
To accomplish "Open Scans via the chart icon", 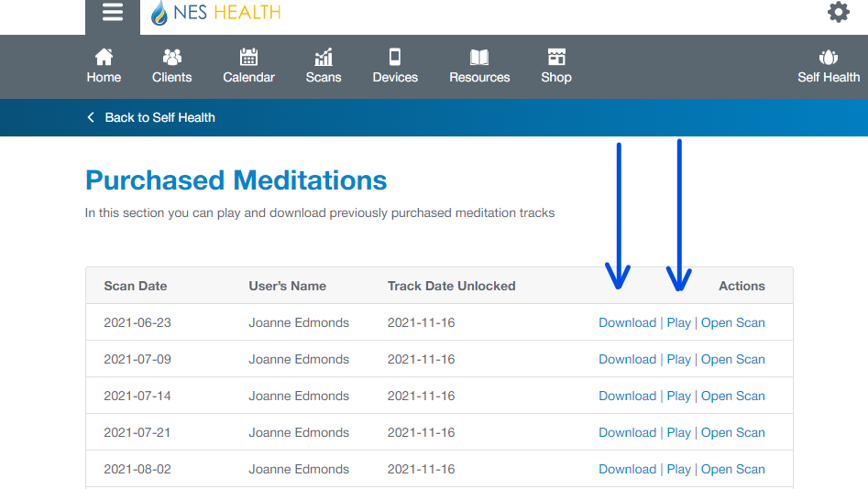I will coord(324,58).
